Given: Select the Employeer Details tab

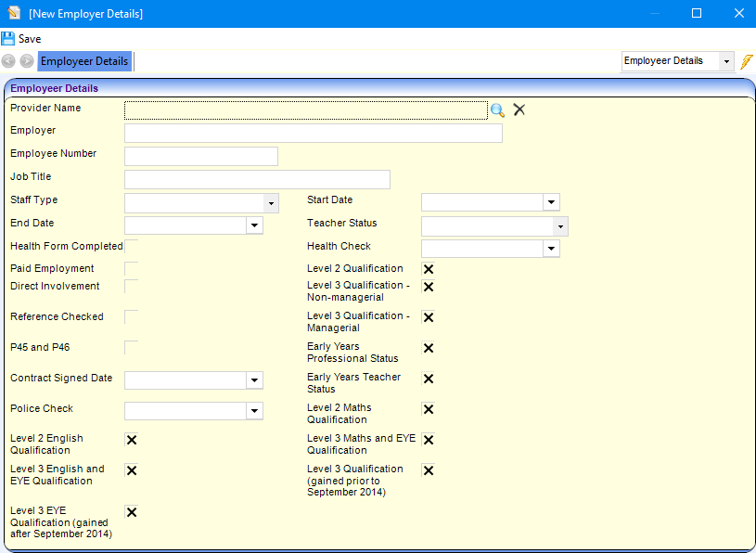Looking at the screenshot, I should point(84,61).
